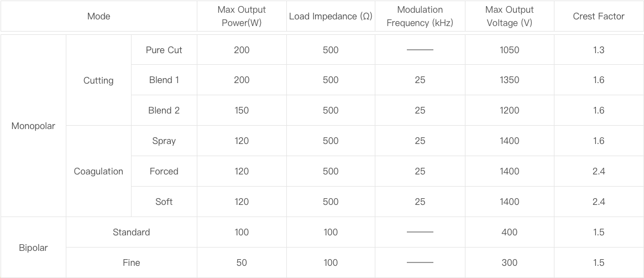Click the Mode column header

(98, 17)
